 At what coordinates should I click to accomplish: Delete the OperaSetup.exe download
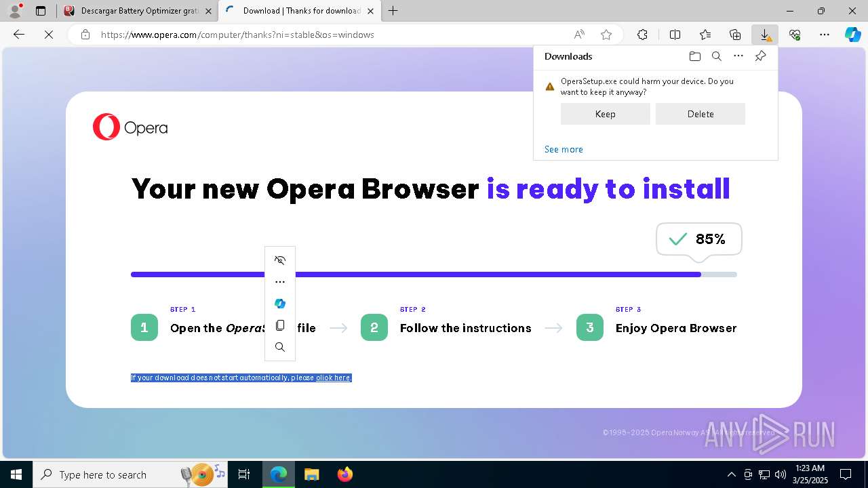click(701, 114)
